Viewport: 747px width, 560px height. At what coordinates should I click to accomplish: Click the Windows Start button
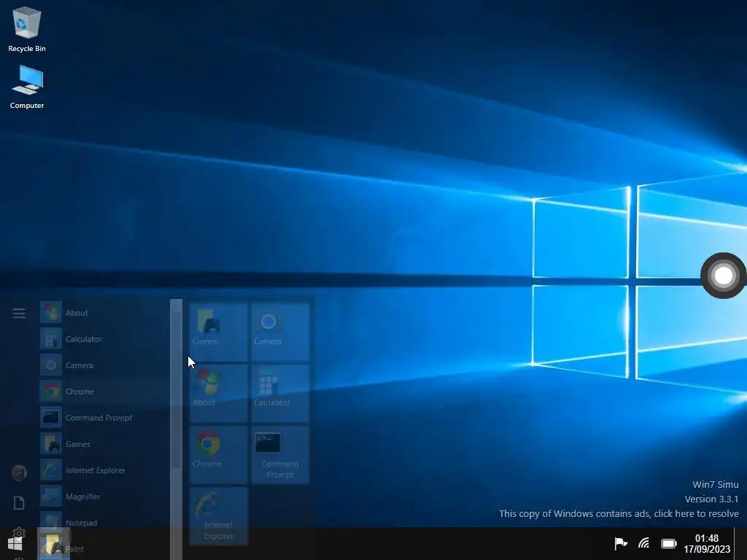click(x=15, y=543)
